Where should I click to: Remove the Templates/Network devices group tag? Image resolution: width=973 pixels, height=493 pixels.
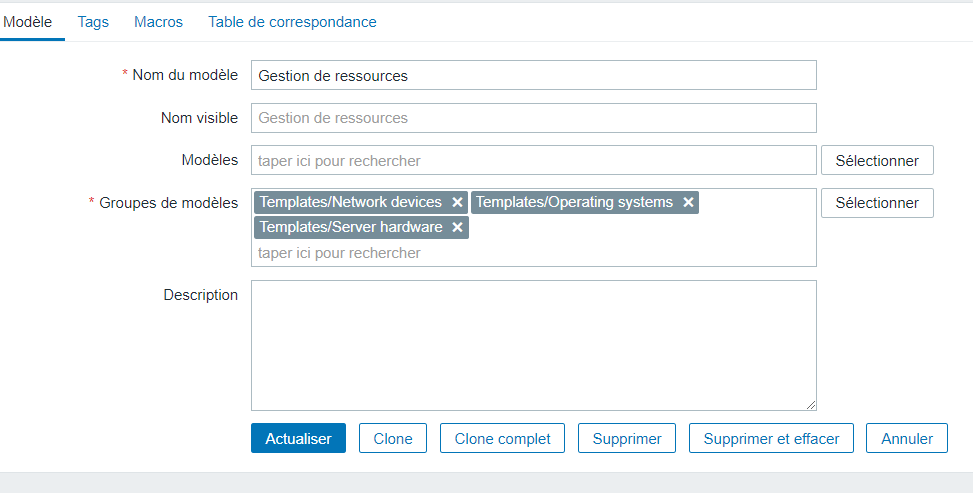457,202
